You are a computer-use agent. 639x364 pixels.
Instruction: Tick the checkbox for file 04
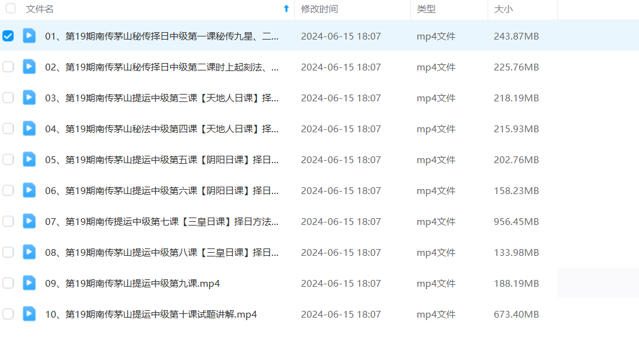pyautogui.click(x=8, y=129)
